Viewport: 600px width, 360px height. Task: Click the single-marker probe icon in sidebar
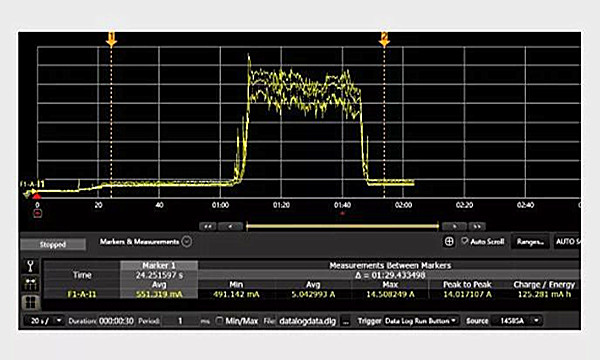pos(31,266)
